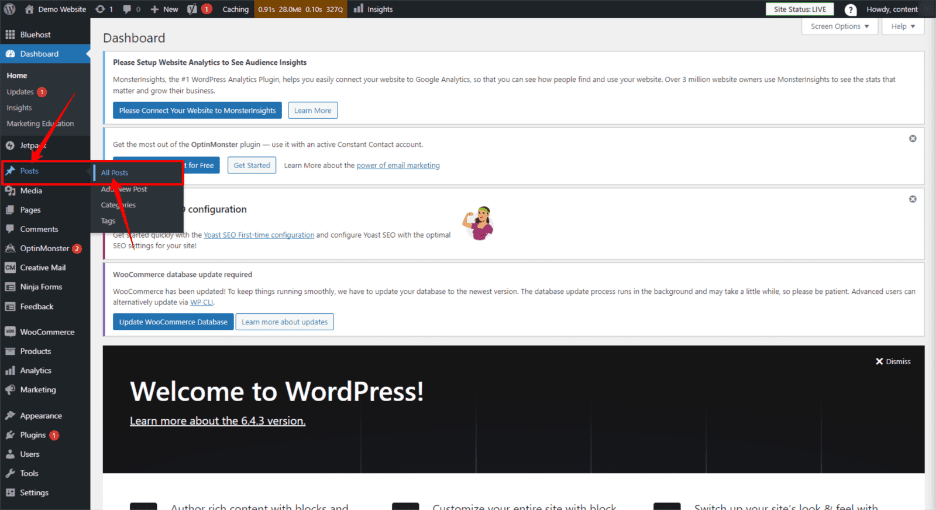Click the Site Status: LIVE indicator
This screenshot has height=510, width=936.
804,9
